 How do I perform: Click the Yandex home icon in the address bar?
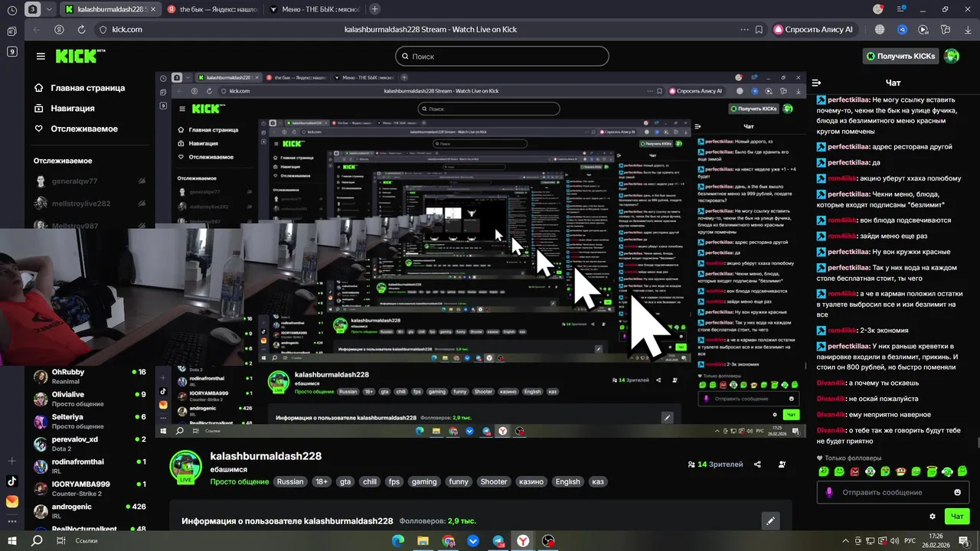pyautogui.click(x=59, y=29)
